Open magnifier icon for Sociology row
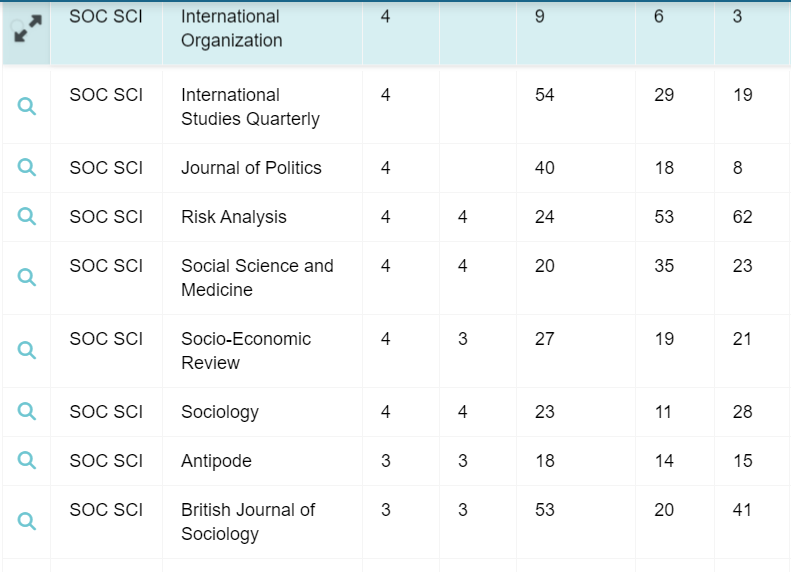 [x=27, y=411]
